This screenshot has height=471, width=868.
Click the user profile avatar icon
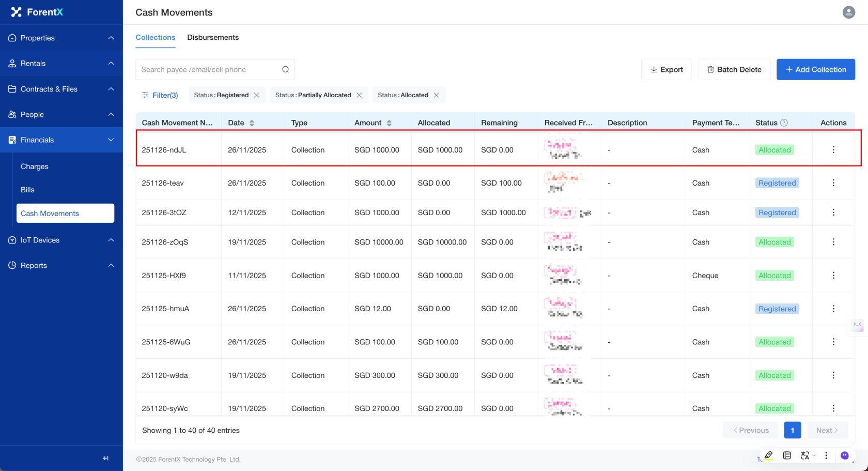(x=848, y=12)
